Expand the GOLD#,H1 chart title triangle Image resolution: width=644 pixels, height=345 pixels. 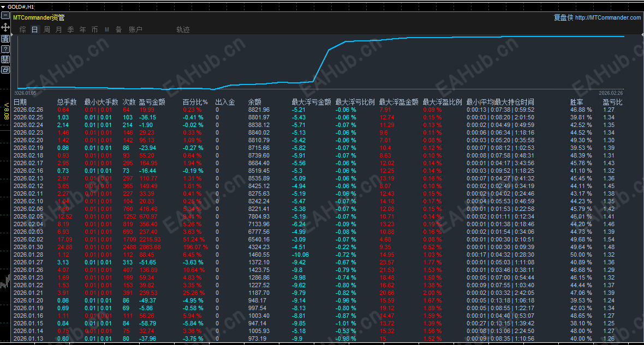click(x=3, y=7)
